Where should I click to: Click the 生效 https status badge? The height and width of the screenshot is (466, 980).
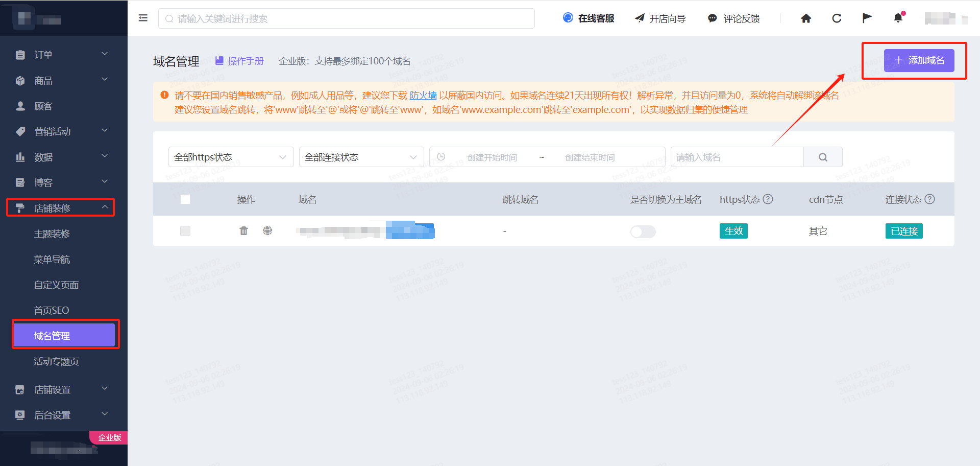733,231
